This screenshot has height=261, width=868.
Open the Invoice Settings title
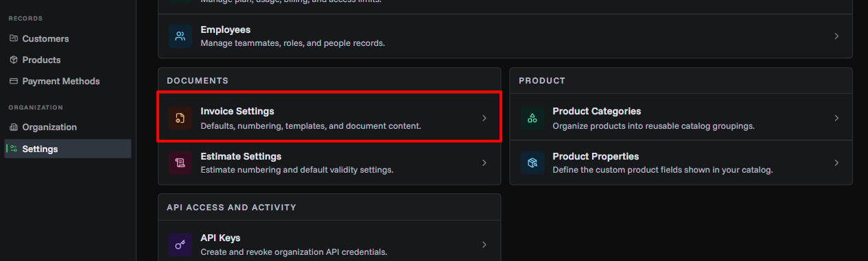[237, 111]
